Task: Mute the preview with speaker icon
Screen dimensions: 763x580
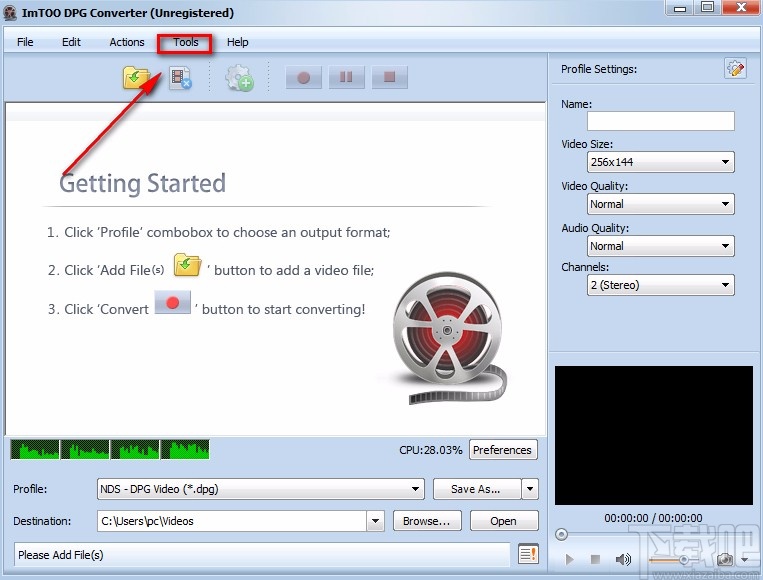Action: [x=624, y=560]
